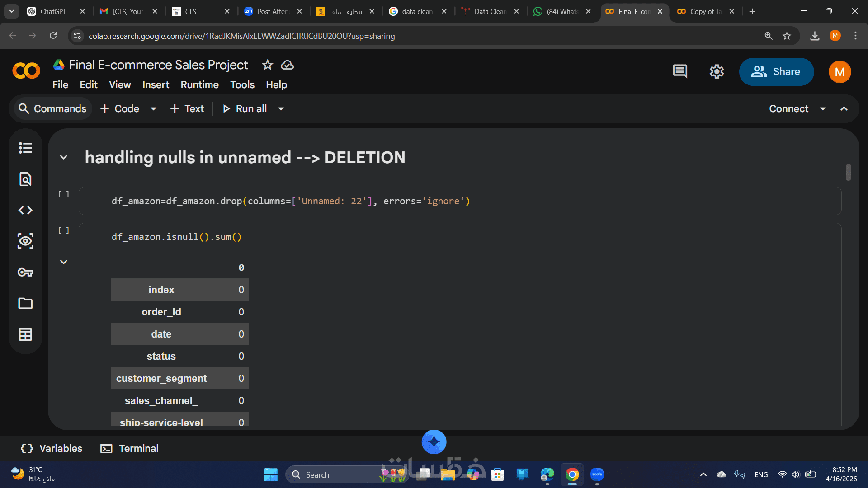Collapse the handling nulls section heading

point(64,157)
